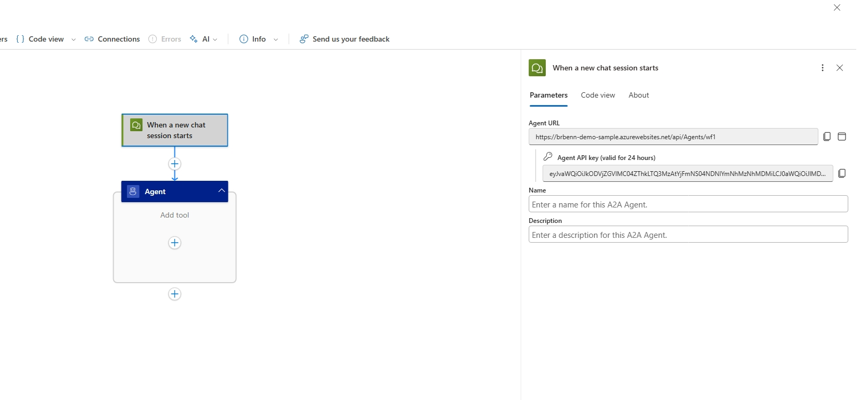Click the A2A Agent Name field
Screen dimensions: 868x400
pyautogui.click(x=688, y=204)
